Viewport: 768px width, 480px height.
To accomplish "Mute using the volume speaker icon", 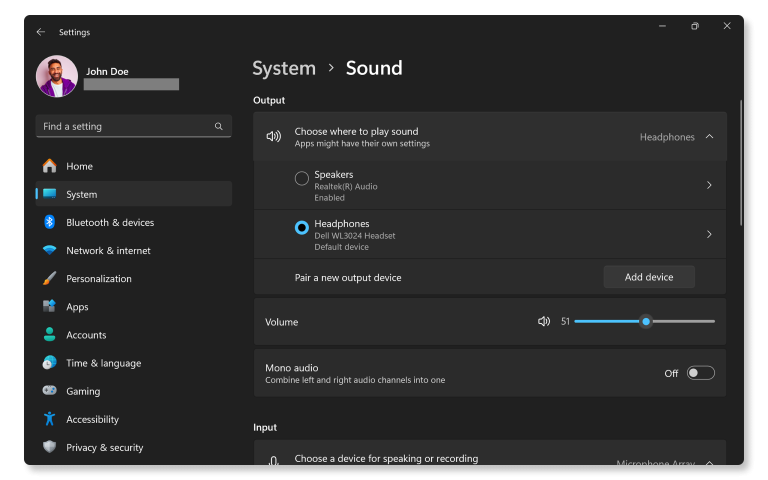I will point(544,322).
